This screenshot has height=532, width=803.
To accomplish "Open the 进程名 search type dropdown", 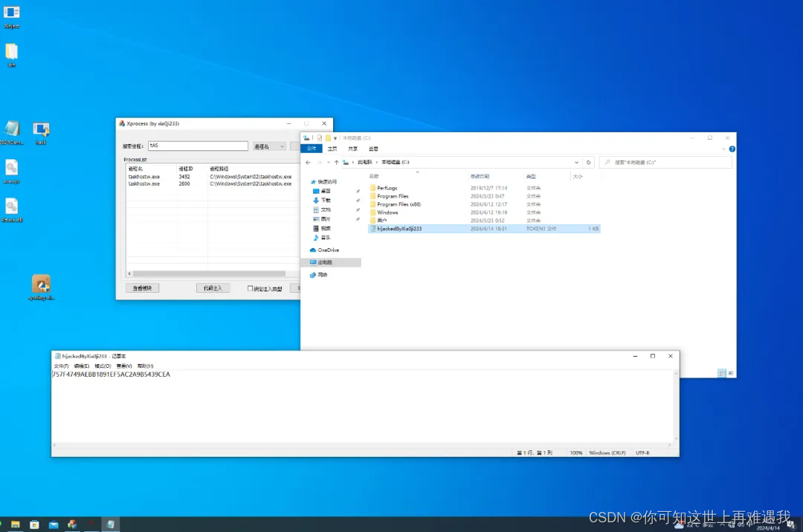I will [x=269, y=146].
